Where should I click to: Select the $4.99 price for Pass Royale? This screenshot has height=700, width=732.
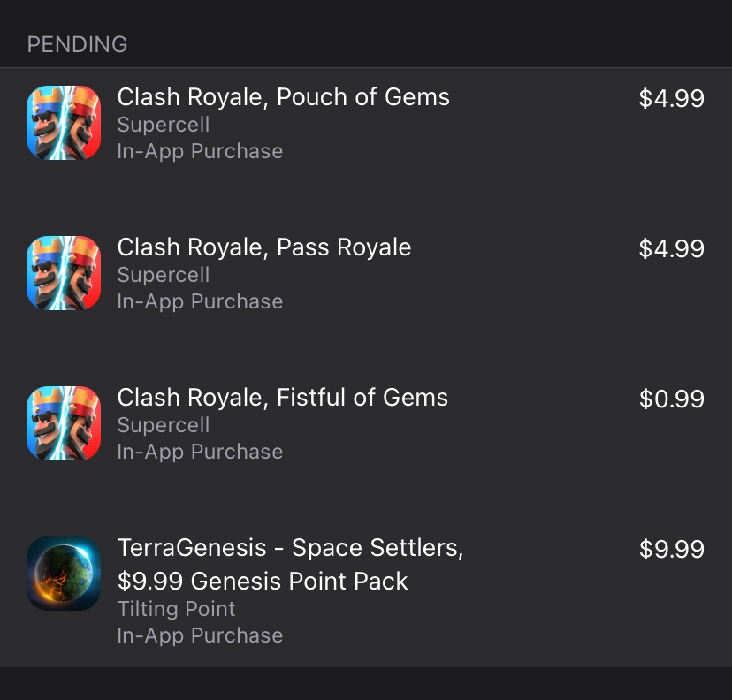pyautogui.click(x=671, y=248)
